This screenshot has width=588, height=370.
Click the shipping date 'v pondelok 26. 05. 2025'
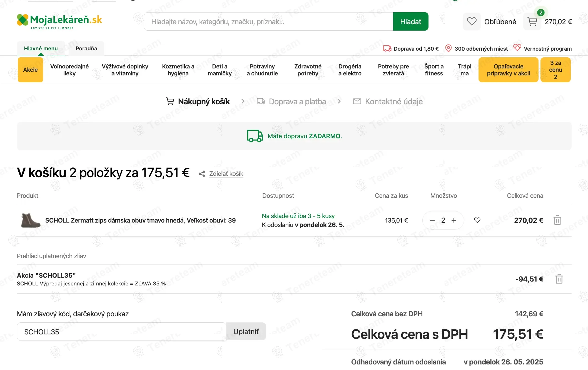pyautogui.click(x=504, y=362)
